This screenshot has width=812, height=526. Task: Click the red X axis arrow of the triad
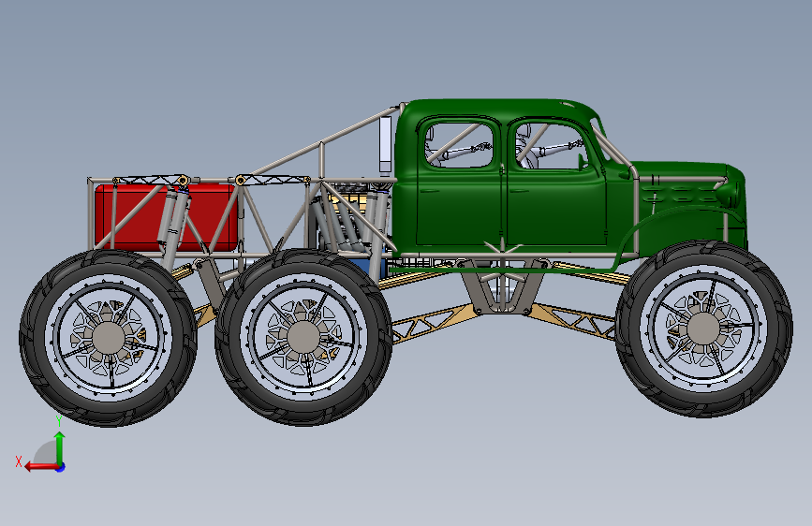tap(40, 466)
